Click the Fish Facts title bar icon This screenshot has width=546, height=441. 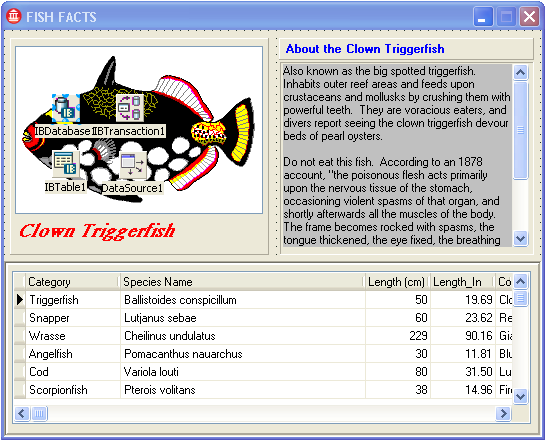[14, 16]
